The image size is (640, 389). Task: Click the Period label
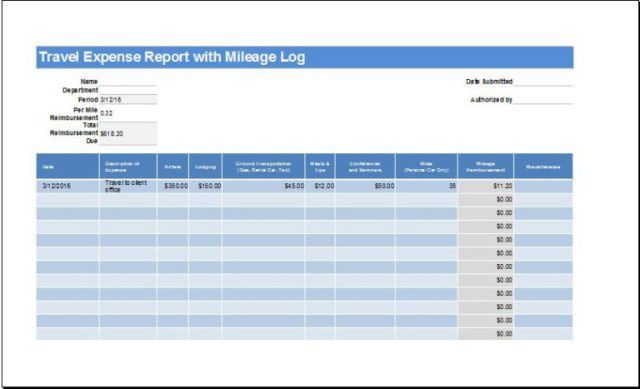[88, 100]
